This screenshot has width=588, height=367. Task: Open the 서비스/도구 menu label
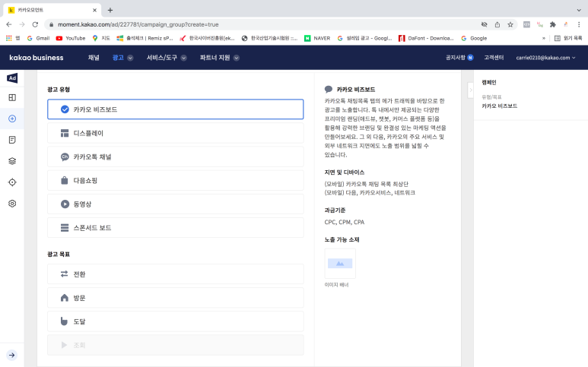coord(161,58)
